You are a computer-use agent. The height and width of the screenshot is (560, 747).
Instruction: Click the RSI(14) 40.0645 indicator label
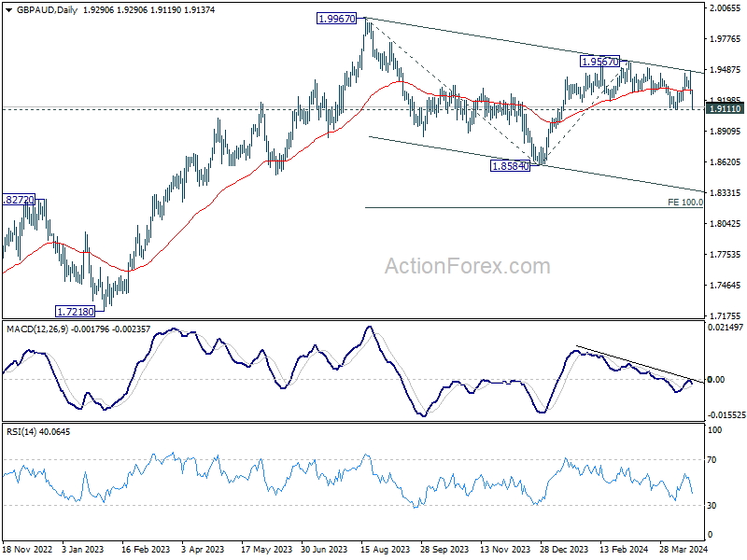[x=38, y=432]
